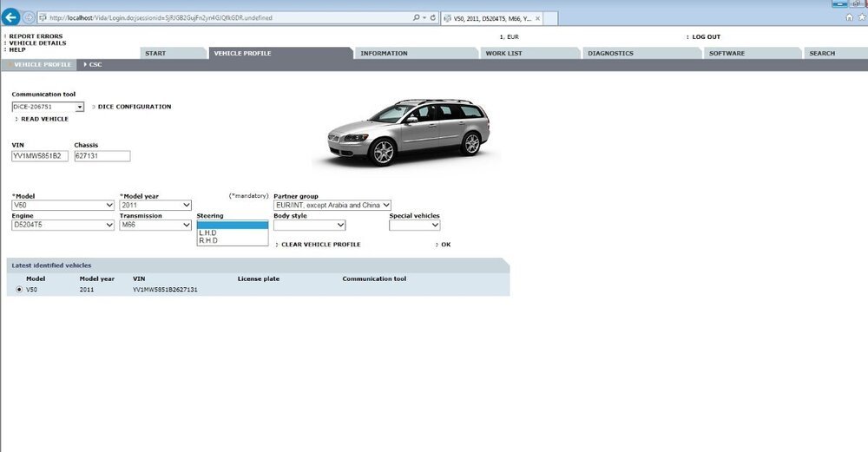868x452 pixels.
Task: Expand the Special vehicles dropdown
Action: point(415,226)
